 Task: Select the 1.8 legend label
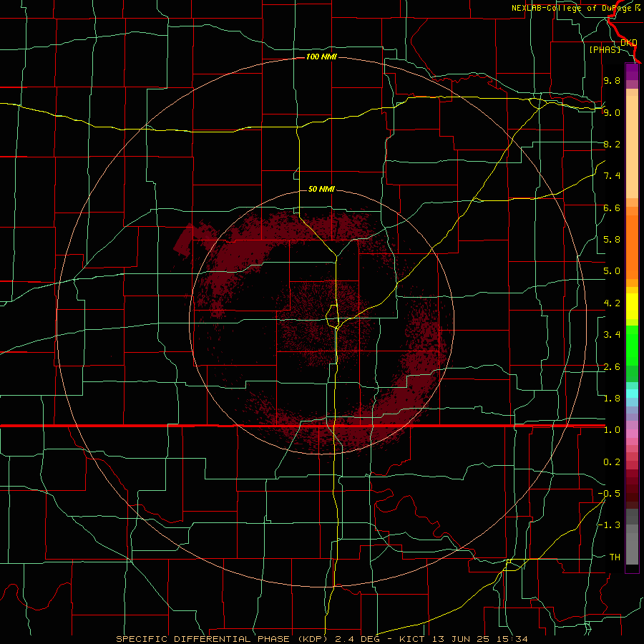click(612, 399)
